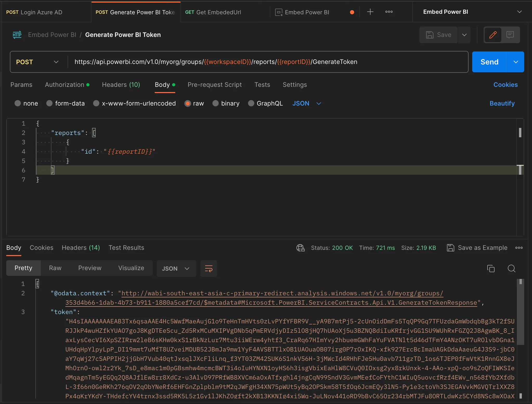Copy response body with copy icon

coord(491,268)
